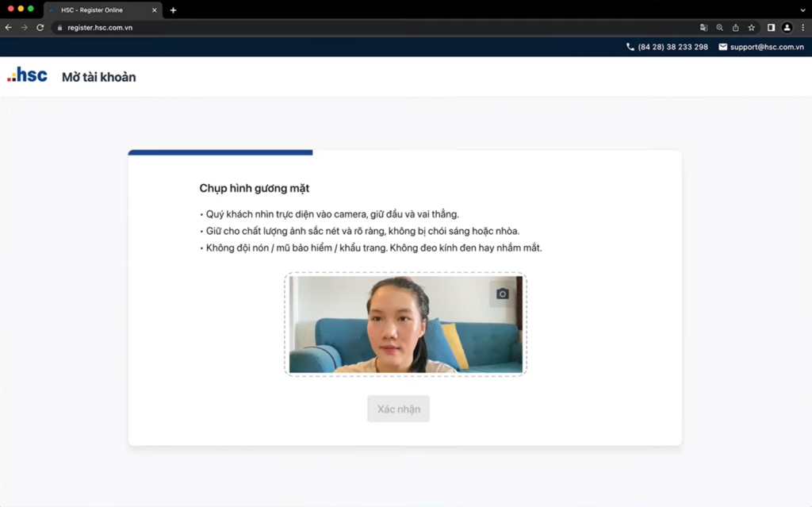Open a new browser tab with plus

point(173,10)
